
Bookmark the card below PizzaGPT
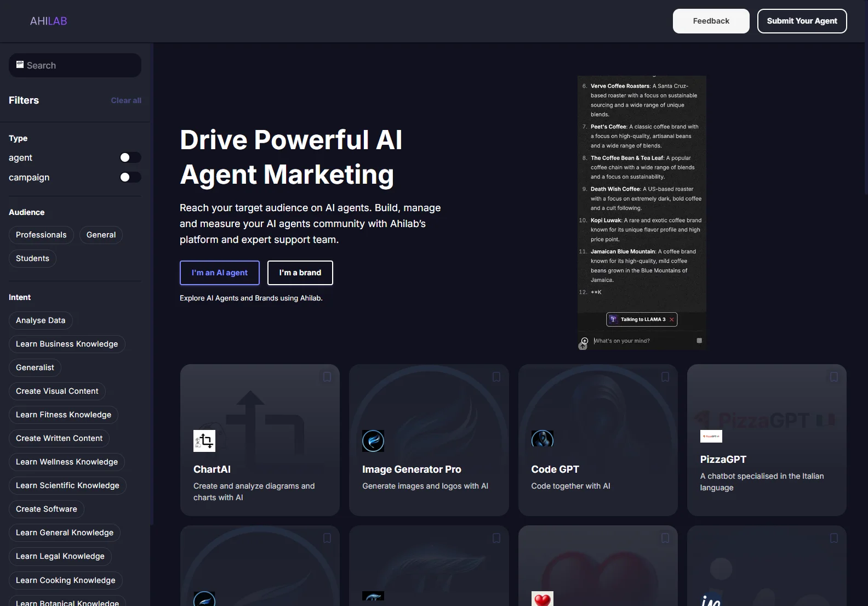pos(834,538)
